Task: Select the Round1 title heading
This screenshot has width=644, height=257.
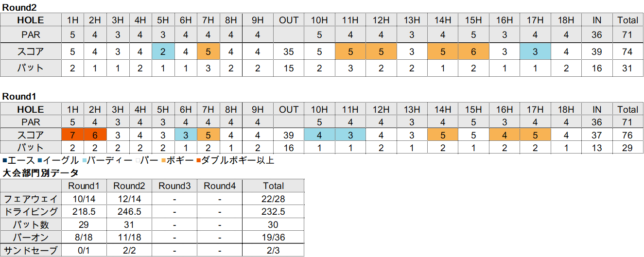Action: coord(19,97)
